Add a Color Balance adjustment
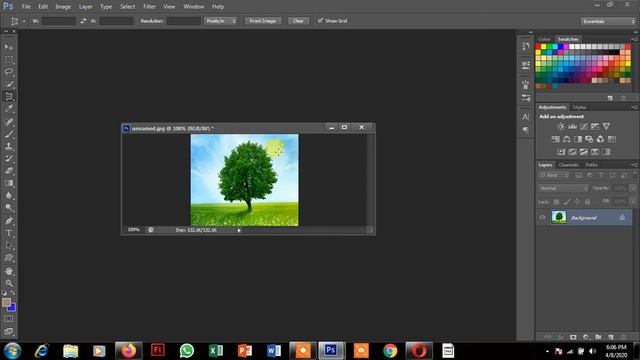640x360 pixels. pyautogui.click(x=567, y=139)
